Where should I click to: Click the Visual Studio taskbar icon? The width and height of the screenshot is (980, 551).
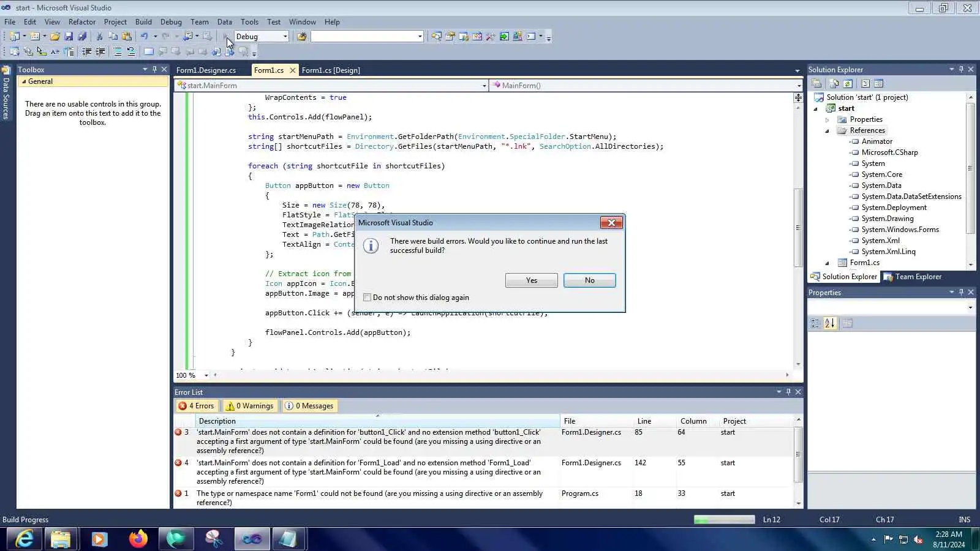pos(252,539)
